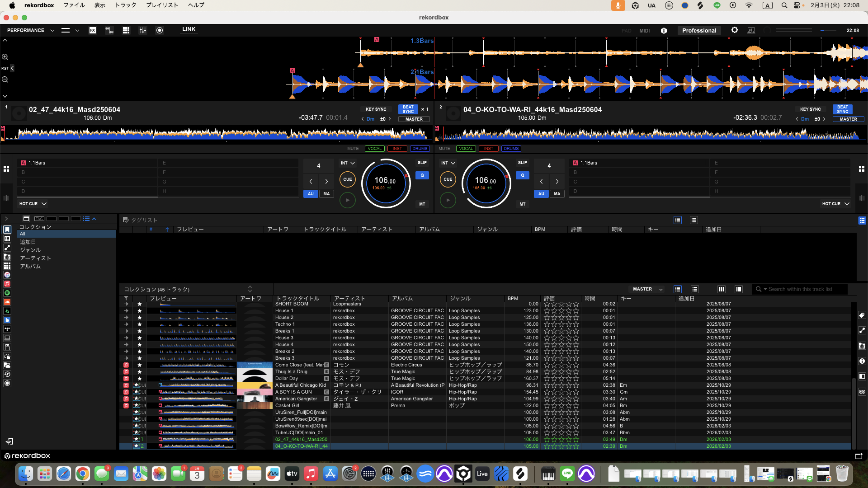Toggle DRUMS stem on deck 2
Viewport: 868px width, 488px height.
(511, 149)
